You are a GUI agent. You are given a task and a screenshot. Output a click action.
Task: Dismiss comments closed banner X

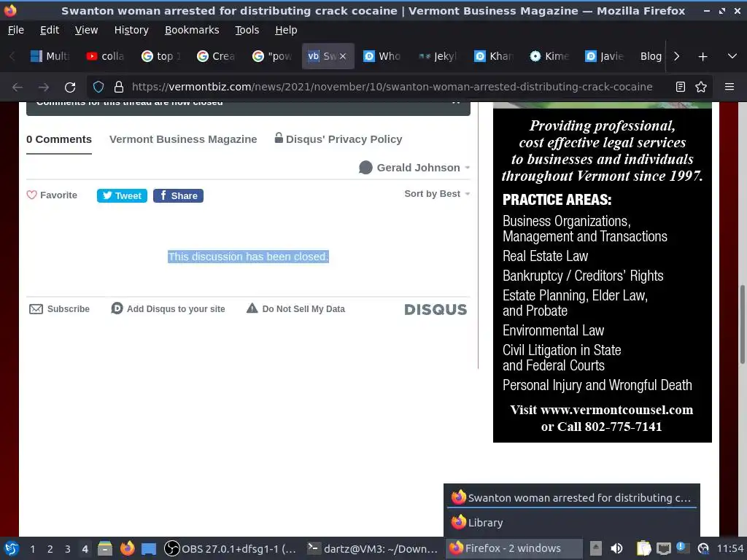point(456,103)
